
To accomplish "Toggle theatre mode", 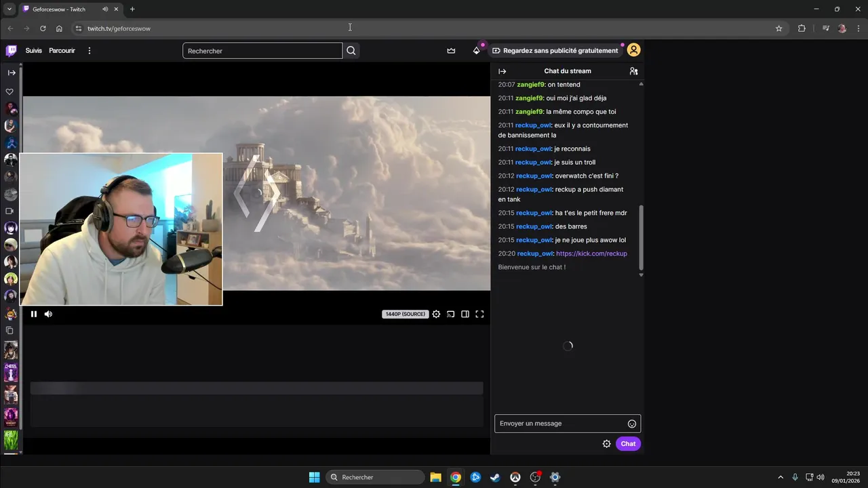I will tap(465, 314).
